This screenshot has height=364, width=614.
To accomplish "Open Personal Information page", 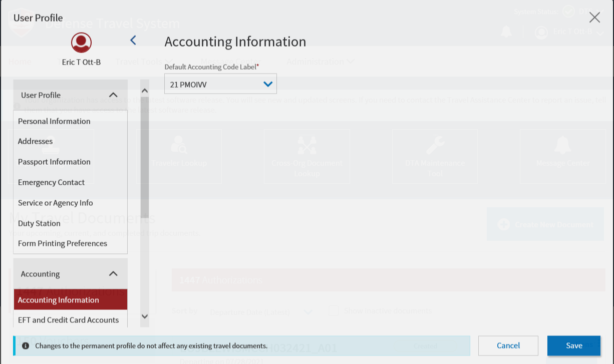I will click(x=54, y=121).
